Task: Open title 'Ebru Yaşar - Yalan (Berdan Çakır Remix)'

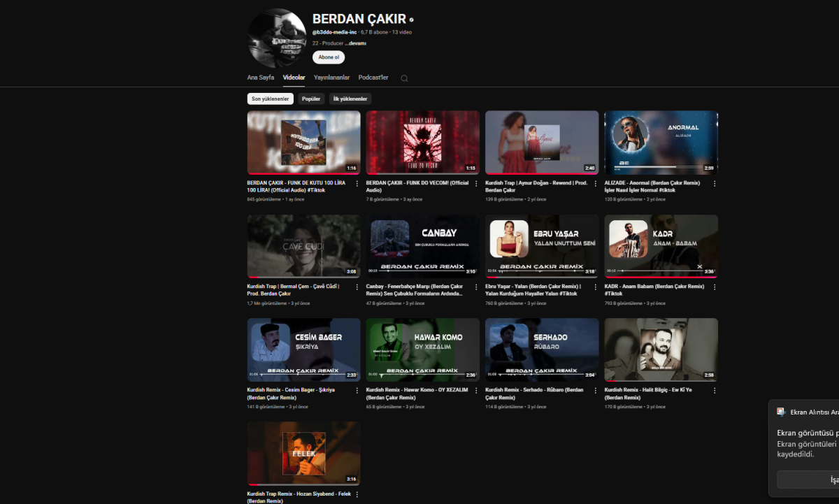Action: [535, 290]
